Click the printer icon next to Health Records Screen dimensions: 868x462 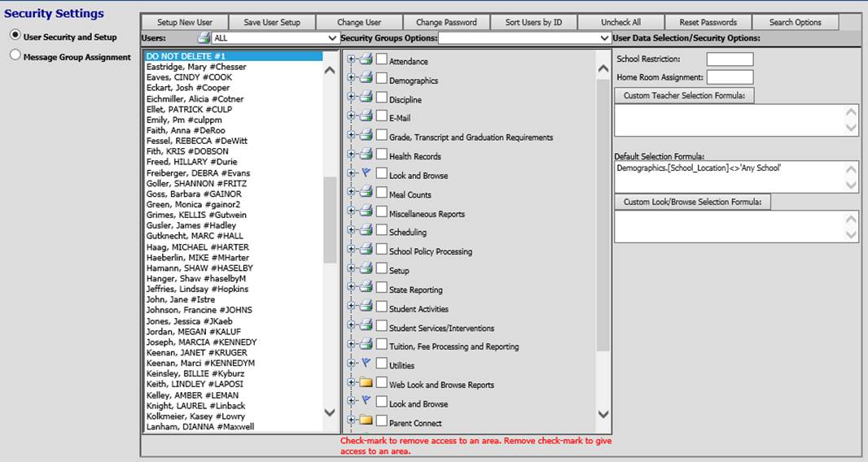366,154
